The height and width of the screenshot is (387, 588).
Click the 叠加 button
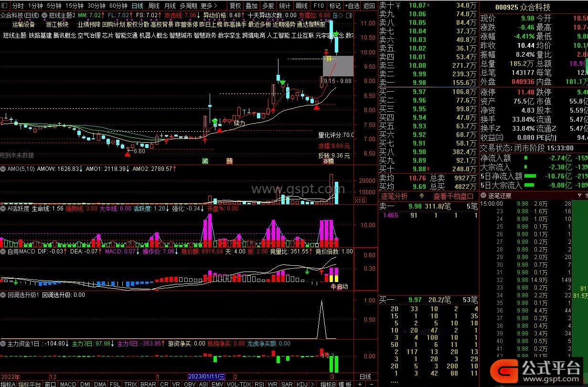251,6
